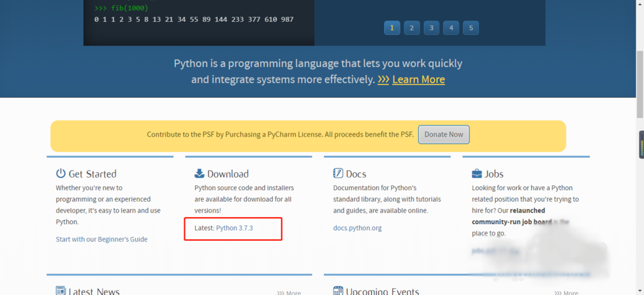Open Start with our Beginner's Guide
The image size is (644, 295).
102,239
